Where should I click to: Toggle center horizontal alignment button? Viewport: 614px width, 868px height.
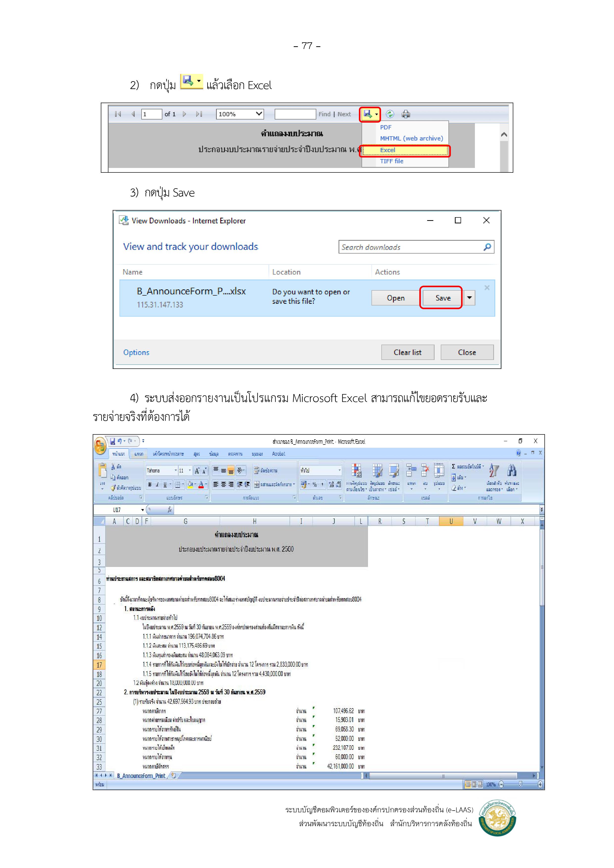click(223, 484)
